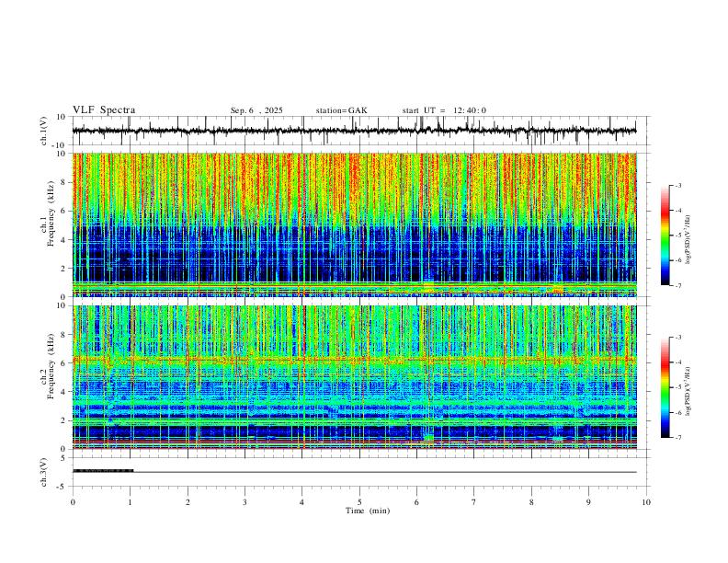Click the upper color bar log(PSD) label
This screenshot has height=563, width=728.
point(688,240)
